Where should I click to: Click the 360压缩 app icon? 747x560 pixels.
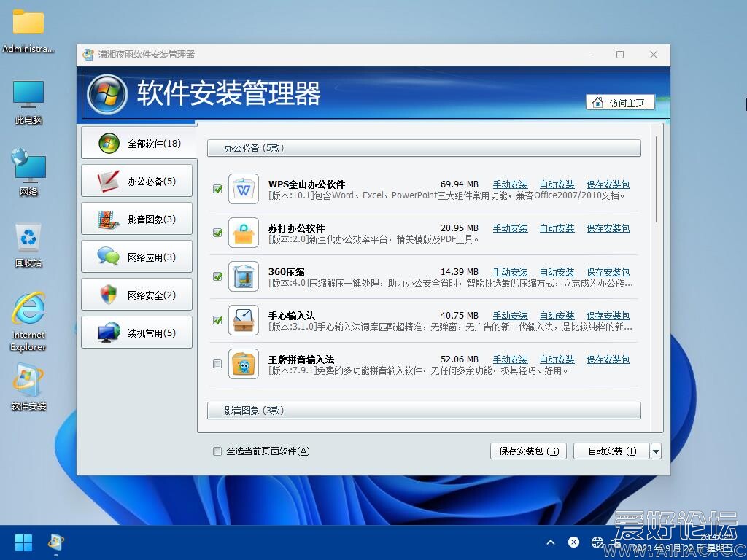pyautogui.click(x=244, y=276)
